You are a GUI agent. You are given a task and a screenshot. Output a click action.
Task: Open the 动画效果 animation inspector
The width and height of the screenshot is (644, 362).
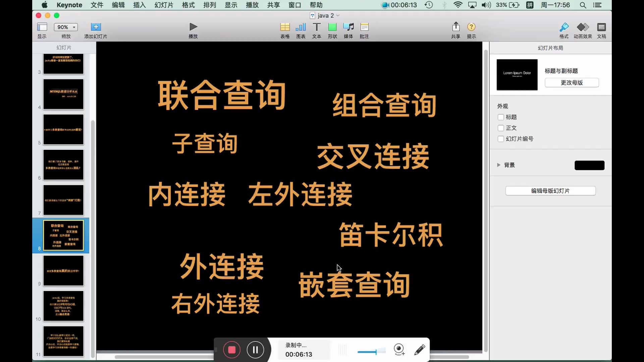[x=583, y=27]
